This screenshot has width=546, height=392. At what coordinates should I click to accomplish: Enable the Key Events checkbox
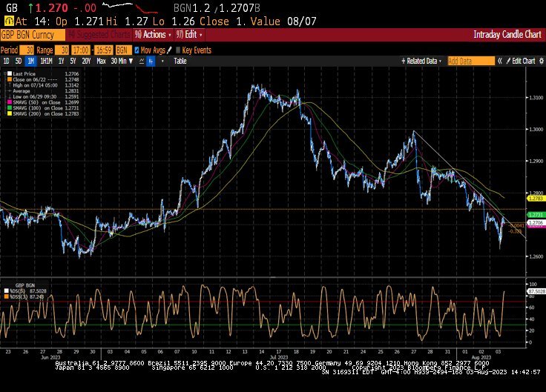[x=177, y=50]
